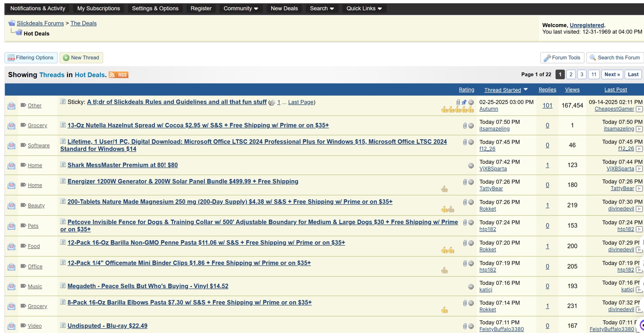Go to My Subscriptions

[x=99, y=8]
